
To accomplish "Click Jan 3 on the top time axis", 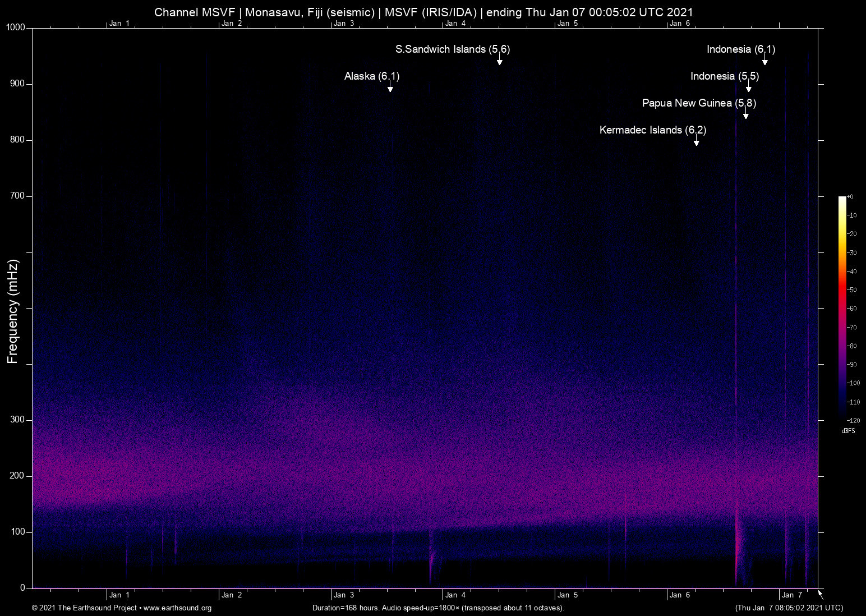I will coord(344,23).
